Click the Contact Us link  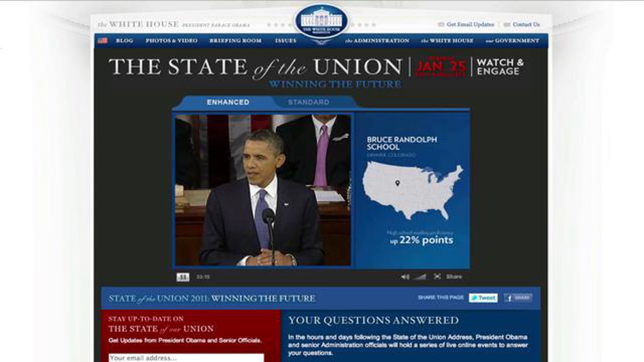tap(526, 24)
